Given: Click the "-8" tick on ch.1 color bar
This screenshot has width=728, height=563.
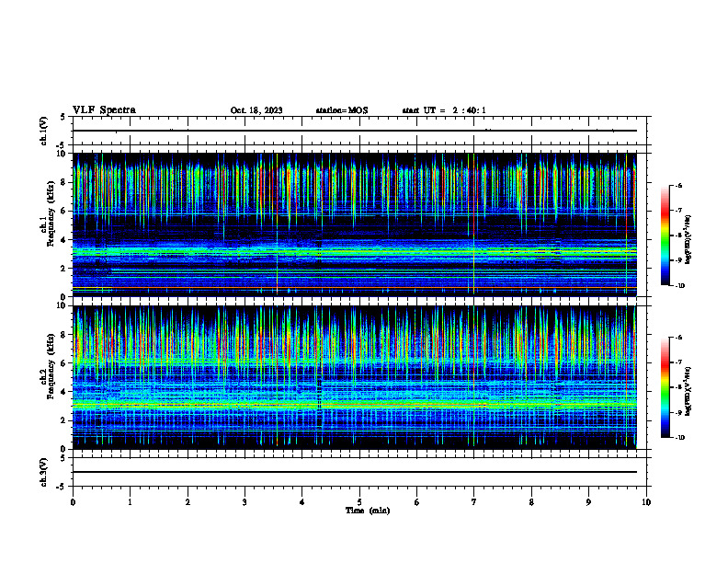Looking at the screenshot, I should 679,236.
